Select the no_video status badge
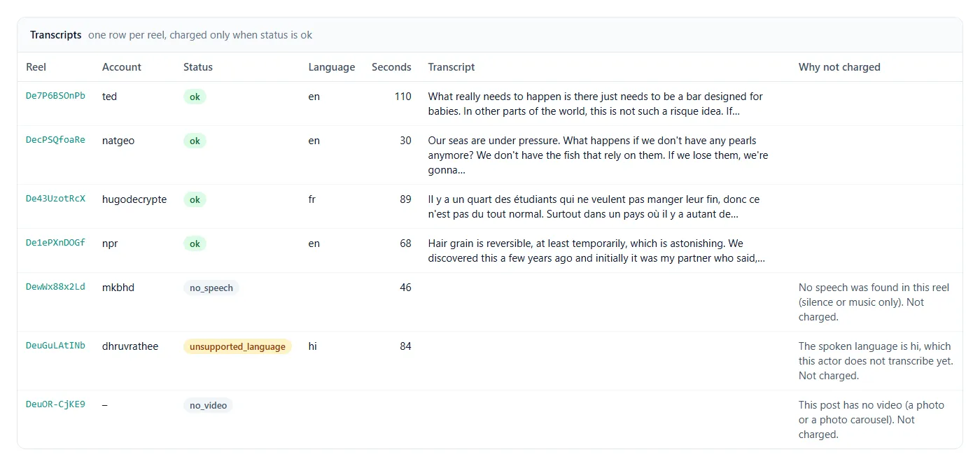The width and height of the screenshot is (980, 466). [208, 405]
